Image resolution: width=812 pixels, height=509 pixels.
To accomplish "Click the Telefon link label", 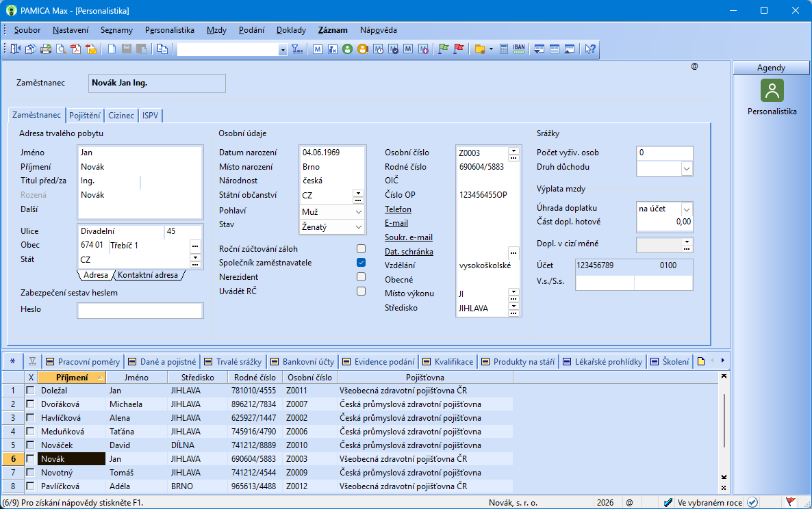I will pyautogui.click(x=398, y=209).
